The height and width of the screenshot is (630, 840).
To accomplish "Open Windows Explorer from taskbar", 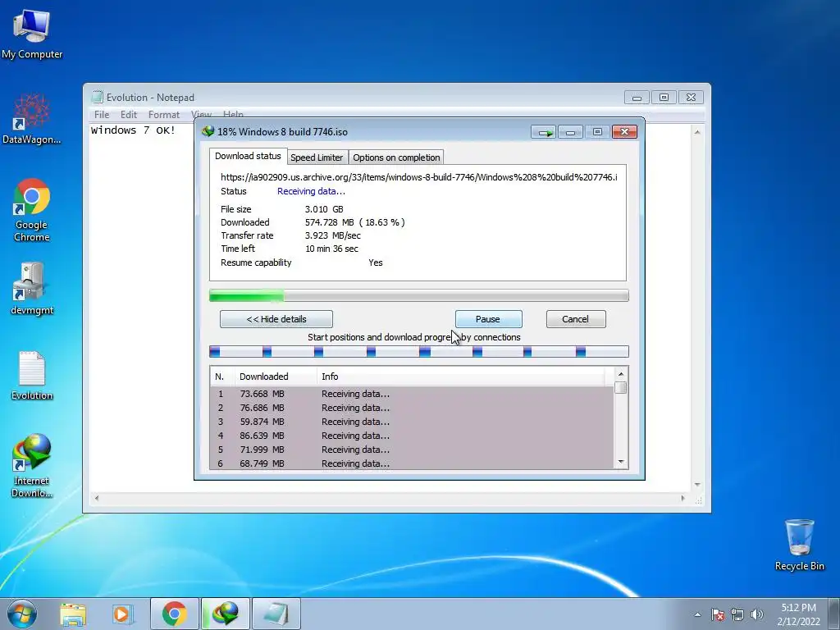I will (73, 614).
